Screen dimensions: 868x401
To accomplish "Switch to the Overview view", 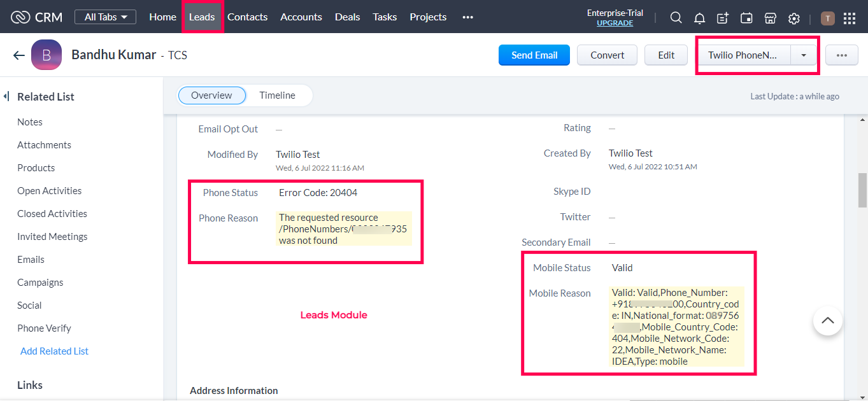I will (x=212, y=95).
